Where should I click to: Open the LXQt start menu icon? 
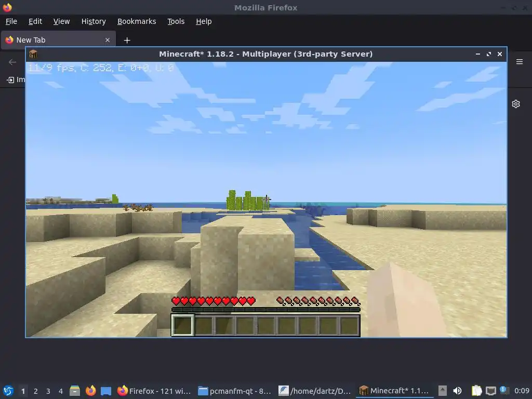tap(8, 391)
